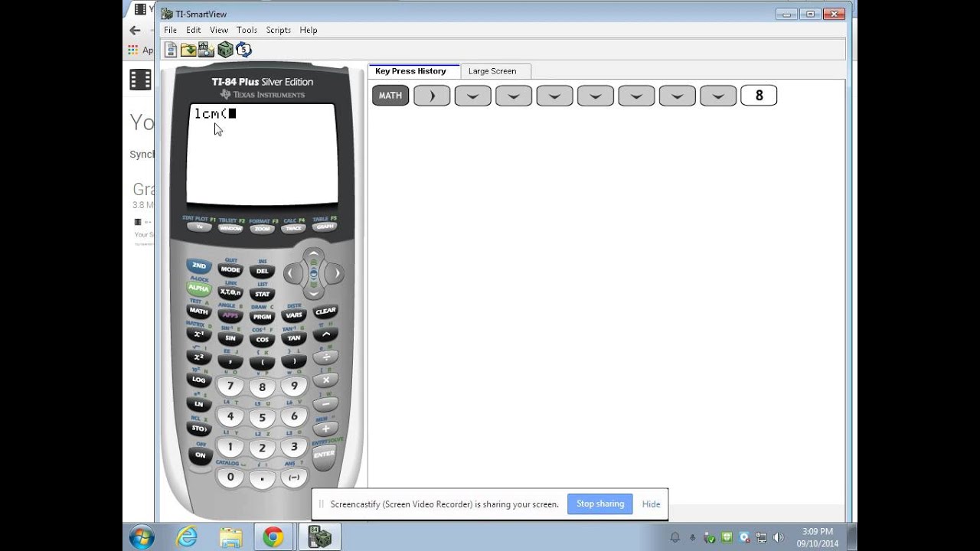Click the STO key on the calculator

point(199,429)
